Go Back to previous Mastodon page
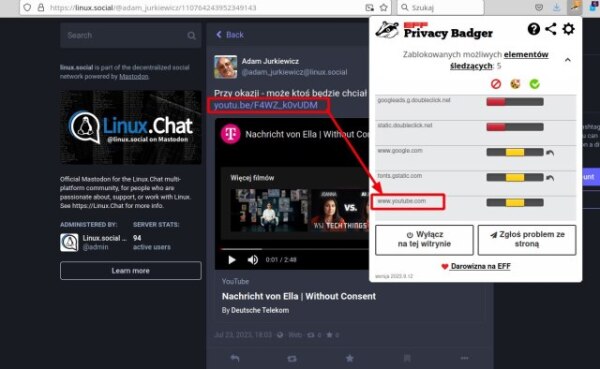 (x=230, y=35)
